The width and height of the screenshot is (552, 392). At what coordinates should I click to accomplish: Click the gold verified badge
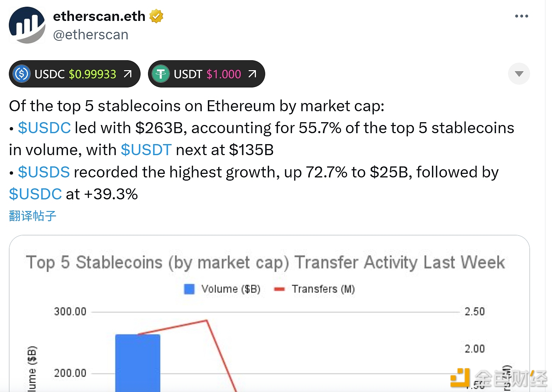point(156,16)
